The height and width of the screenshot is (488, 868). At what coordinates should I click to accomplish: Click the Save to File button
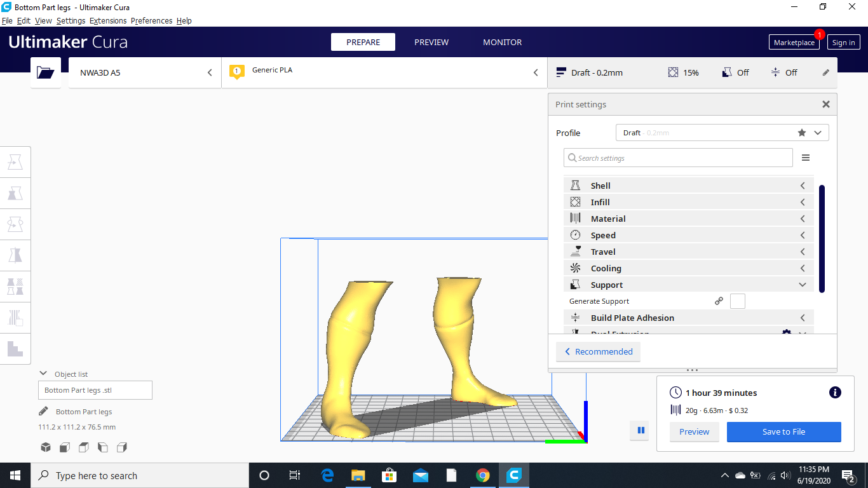pyautogui.click(x=783, y=431)
